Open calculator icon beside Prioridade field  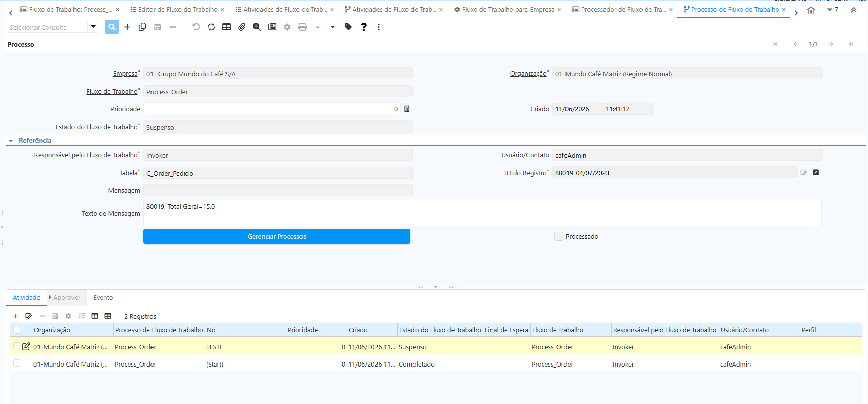click(407, 109)
